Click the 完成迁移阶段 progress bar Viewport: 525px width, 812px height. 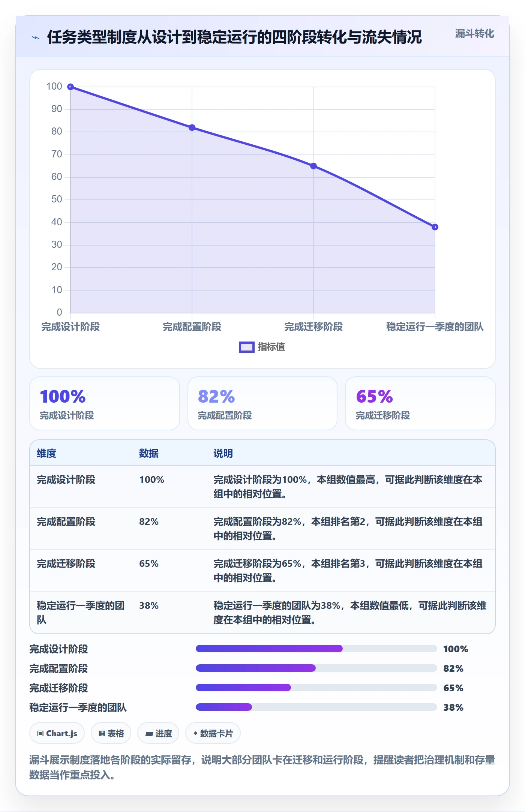click(x=316, y=688)
